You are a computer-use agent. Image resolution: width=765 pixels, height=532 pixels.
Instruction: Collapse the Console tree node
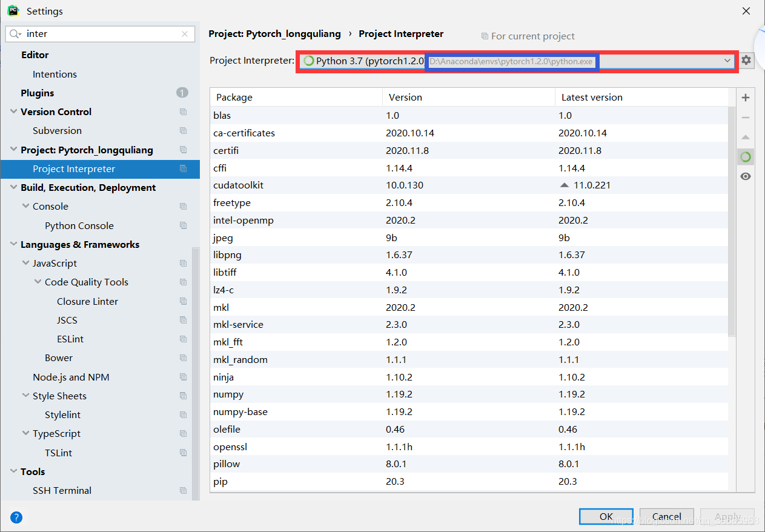coord(25,207)
